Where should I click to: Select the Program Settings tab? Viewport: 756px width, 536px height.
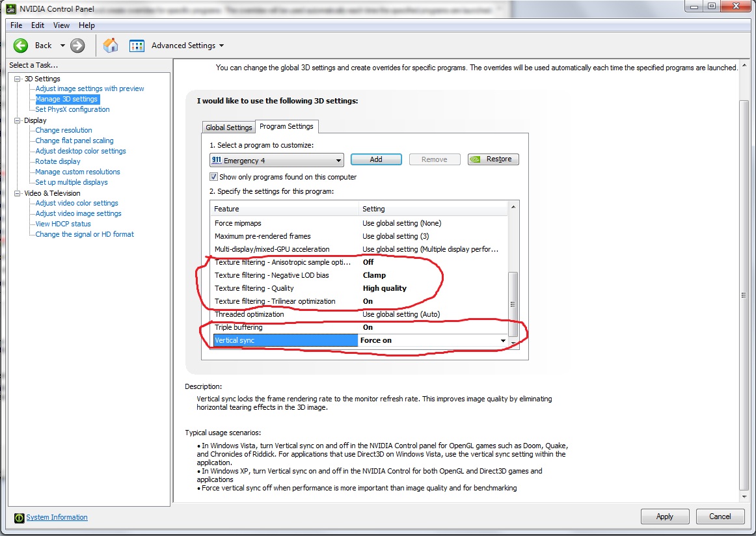tap(286, 126)
